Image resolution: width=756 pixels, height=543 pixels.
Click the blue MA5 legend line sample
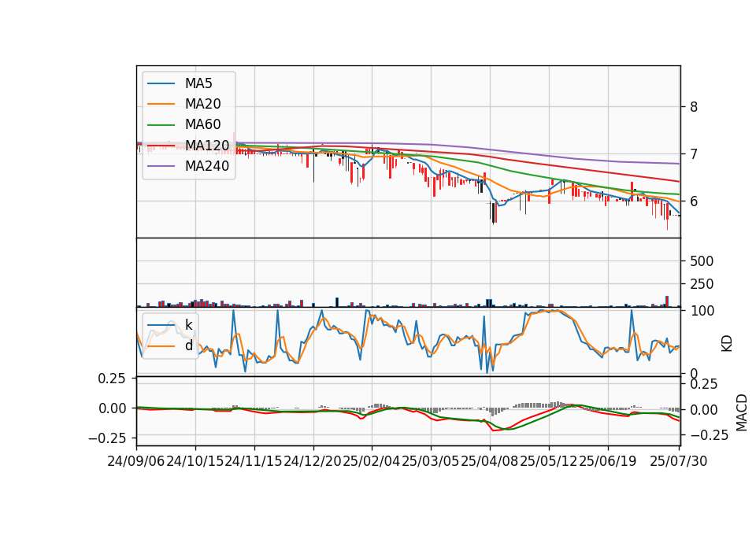(161, 84)
